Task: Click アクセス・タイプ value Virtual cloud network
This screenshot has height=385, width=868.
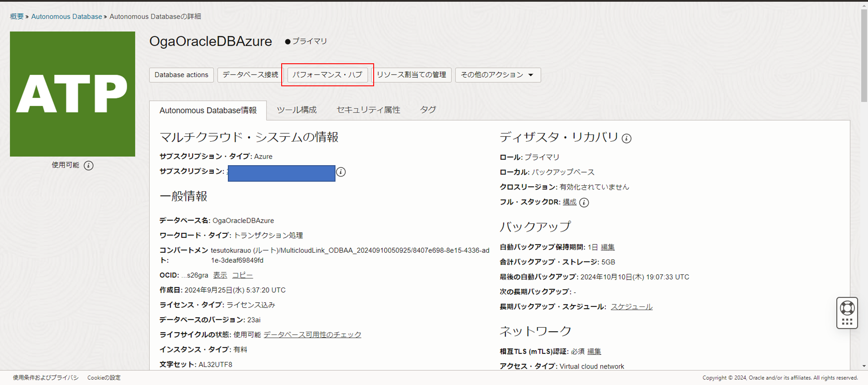Action: tap(592, 366)
